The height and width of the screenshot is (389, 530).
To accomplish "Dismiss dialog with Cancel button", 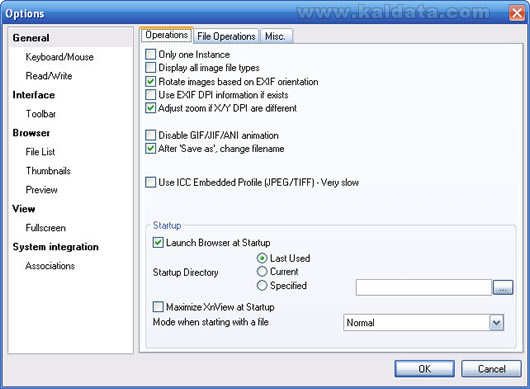I will point(491,369).
